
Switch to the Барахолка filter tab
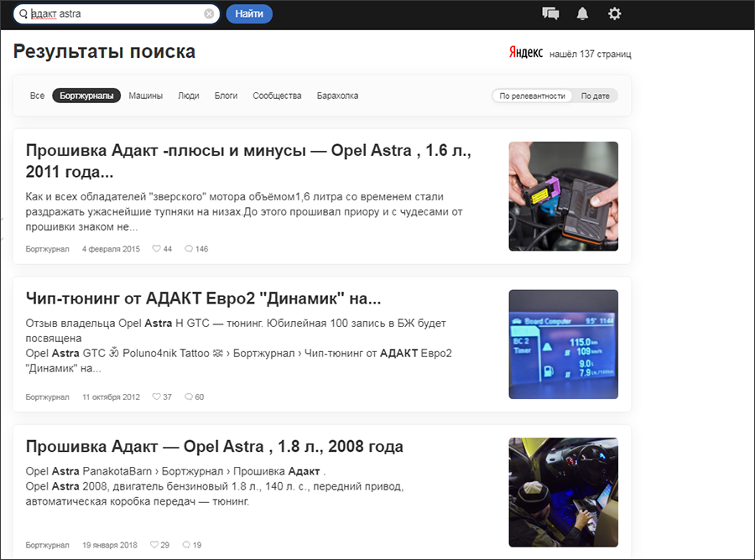point(337,96)
